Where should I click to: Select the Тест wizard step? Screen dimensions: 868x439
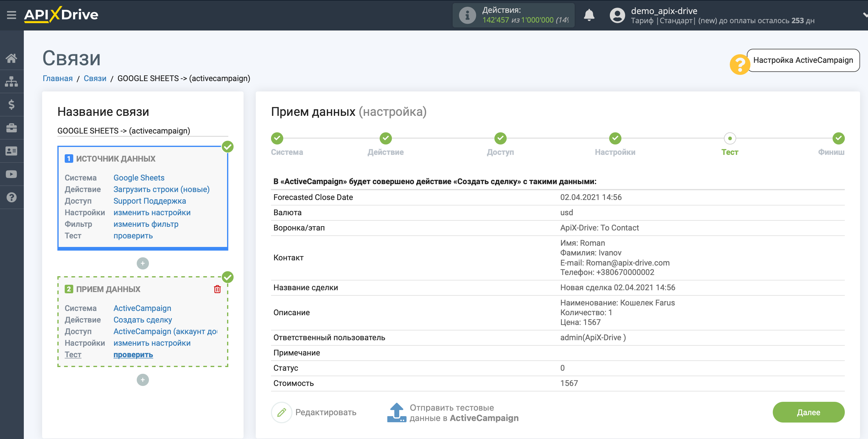[730, 138]
